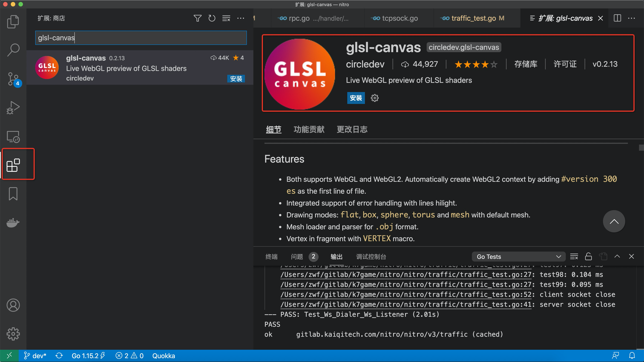Image resolution: width=644 pixels, height=362 pixels.
Task: Switch to tcpsock.go editor tab
Action: (399, 18)
